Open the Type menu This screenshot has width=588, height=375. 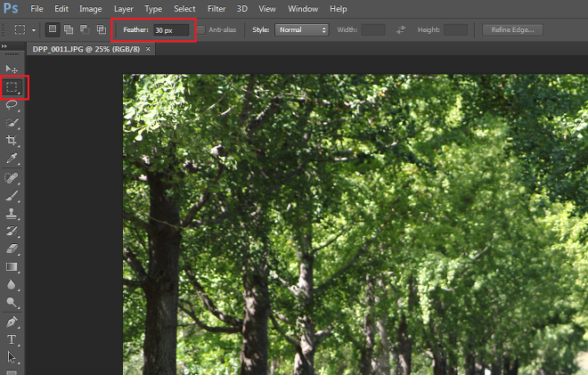click(153, 9)
